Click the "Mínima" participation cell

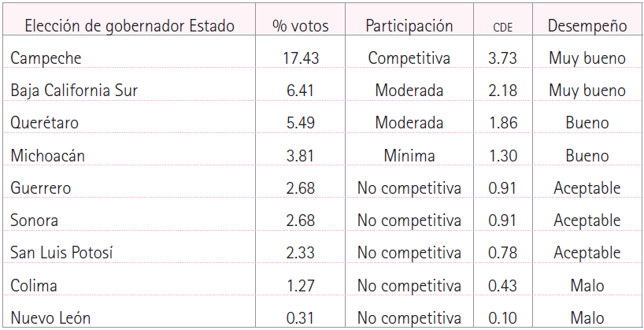pos(409,155)
